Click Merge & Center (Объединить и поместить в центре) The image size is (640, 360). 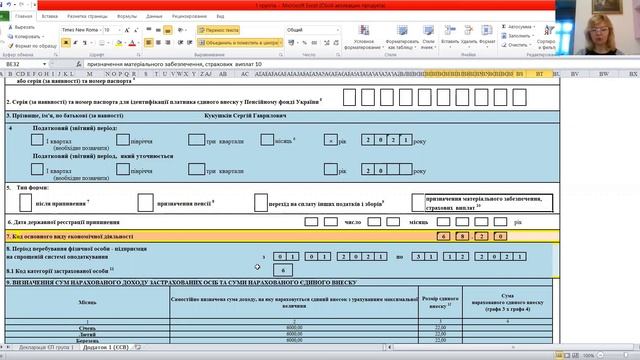240,42
